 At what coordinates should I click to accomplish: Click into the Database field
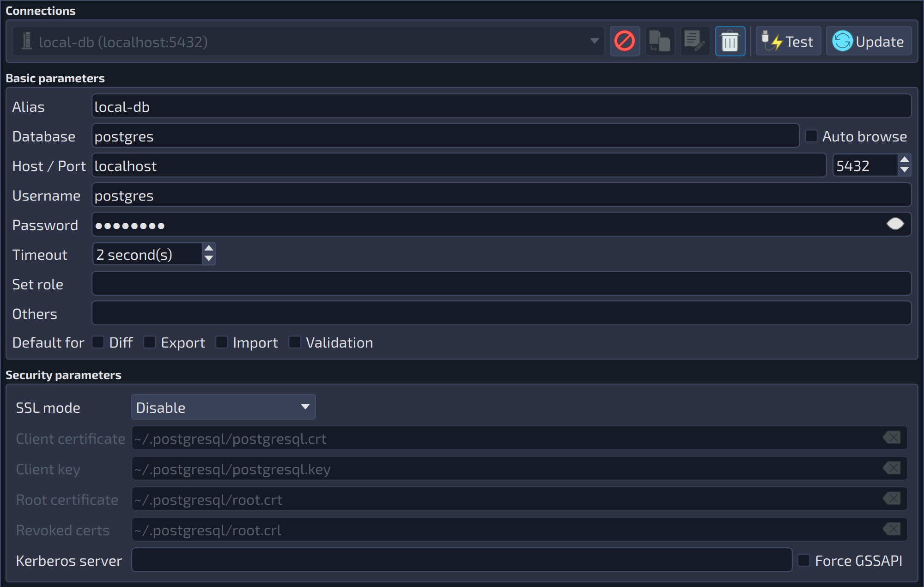(x=445, y=136)
